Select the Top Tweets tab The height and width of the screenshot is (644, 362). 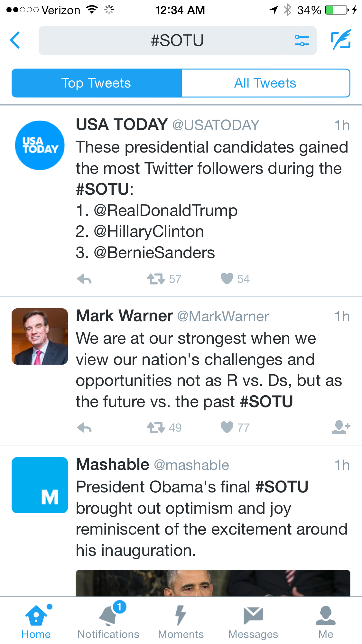coord(97,83)
